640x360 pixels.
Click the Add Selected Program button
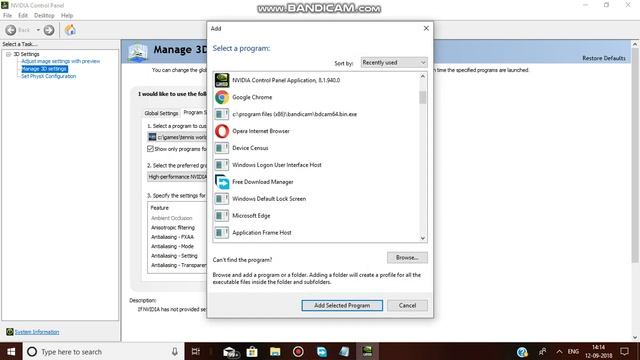[342, 305]
